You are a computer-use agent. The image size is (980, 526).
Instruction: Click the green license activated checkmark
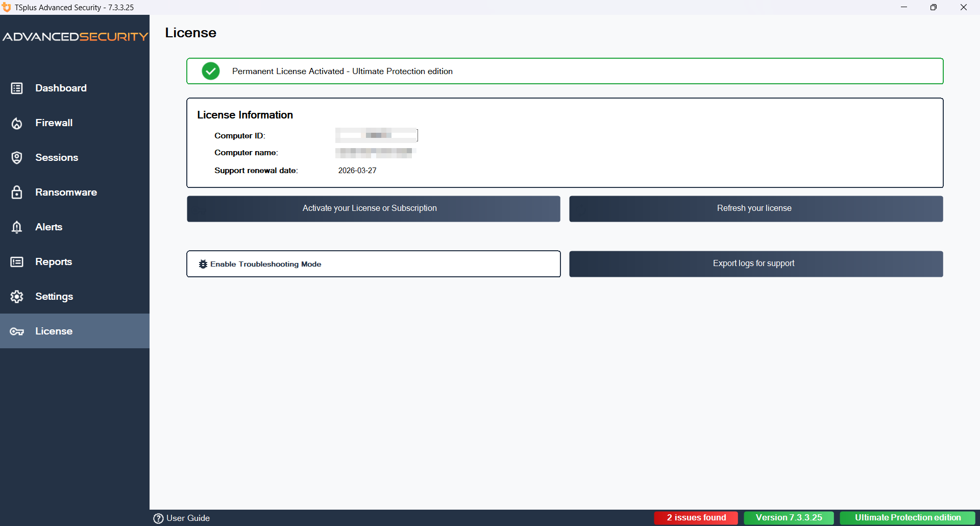[211, 71]
